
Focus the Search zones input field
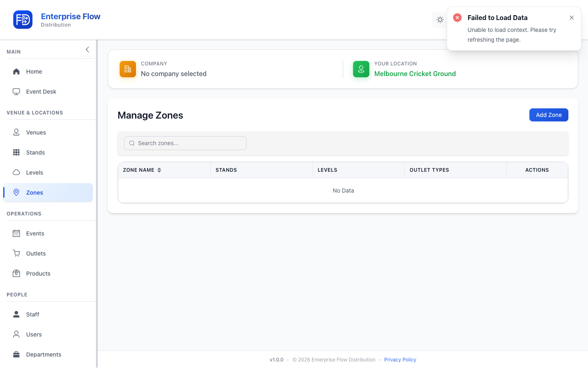tap(185, 143)
